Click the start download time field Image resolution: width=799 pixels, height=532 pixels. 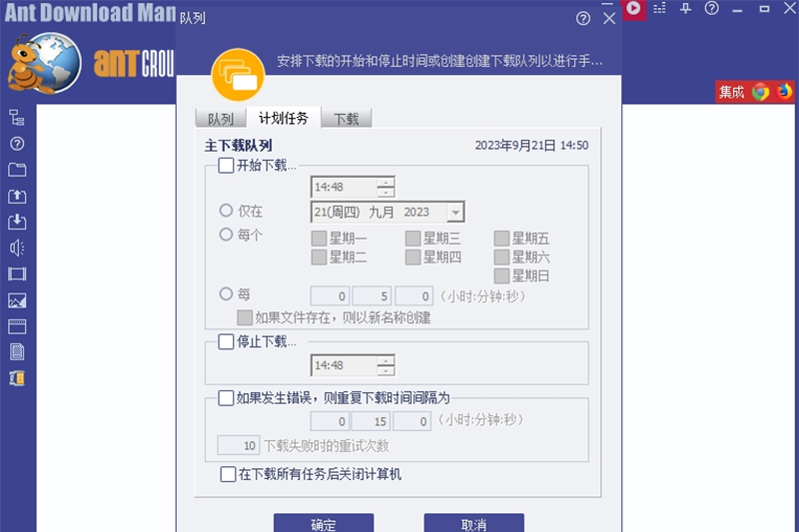(x=344, y=187)
